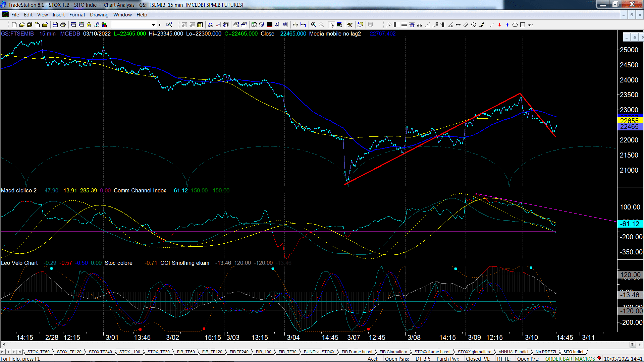Switch to the STOX TF240 tab

pos(100,352)
